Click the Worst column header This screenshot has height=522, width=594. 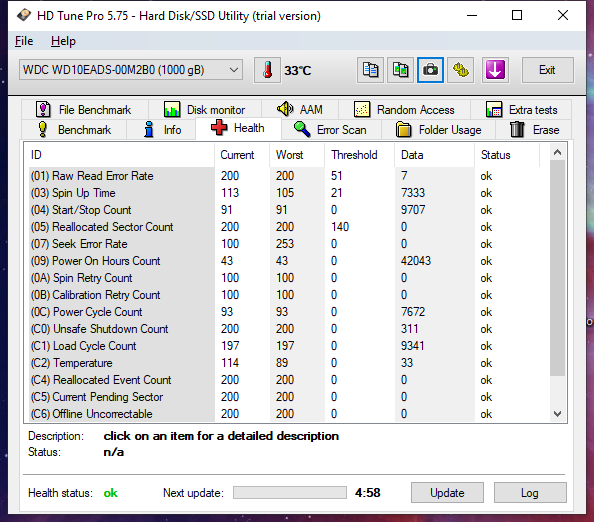(297, 155)
